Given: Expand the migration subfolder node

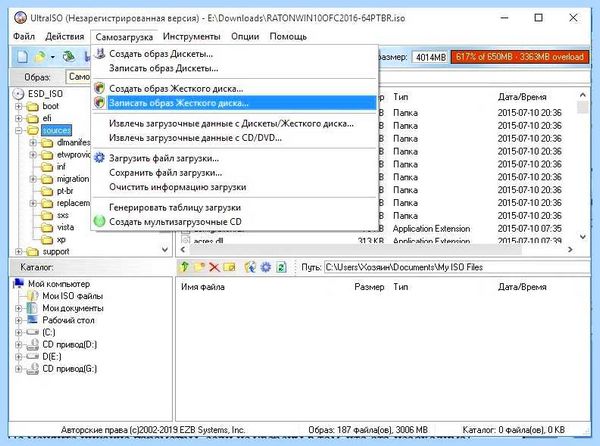Looking at the screenshot, I should tap(33, 179).
